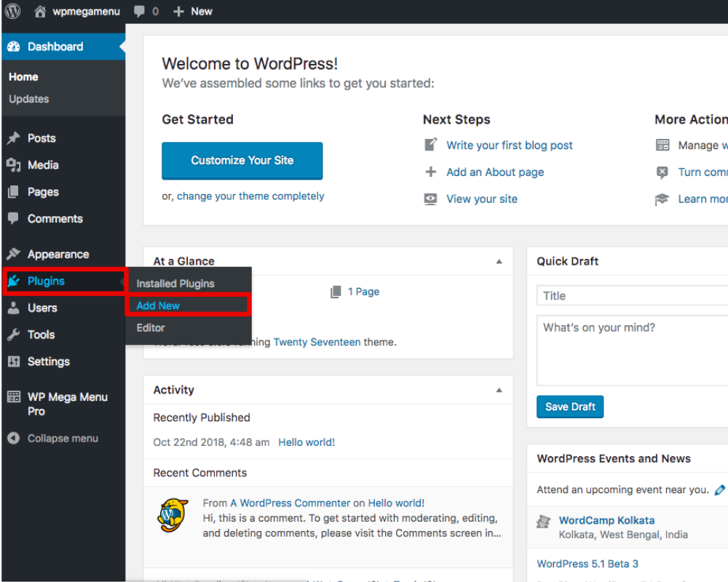Click the Settings sliders icon
Viewport: 728px width, 582px height.
coord(13,362)
